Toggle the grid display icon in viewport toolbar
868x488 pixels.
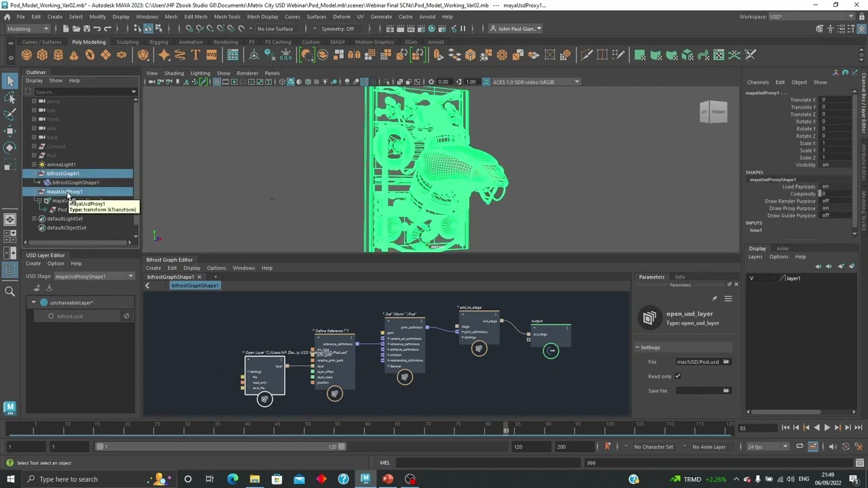[216, 82]
